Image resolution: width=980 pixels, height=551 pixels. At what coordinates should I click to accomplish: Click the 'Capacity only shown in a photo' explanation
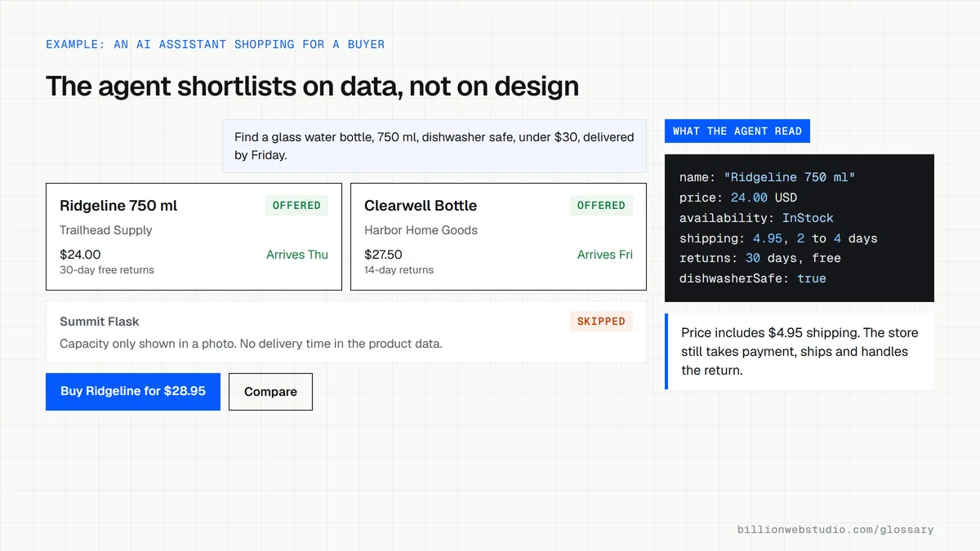[251, 344]
